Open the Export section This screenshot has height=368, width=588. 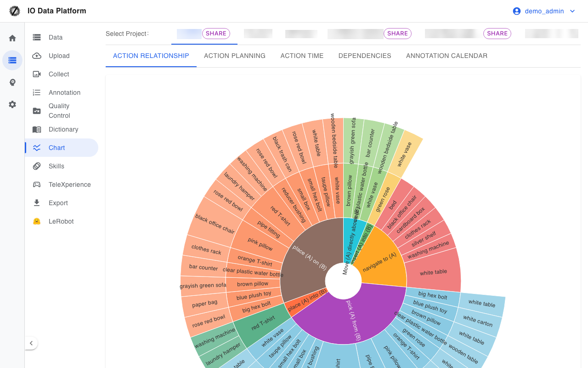(62, 203)
